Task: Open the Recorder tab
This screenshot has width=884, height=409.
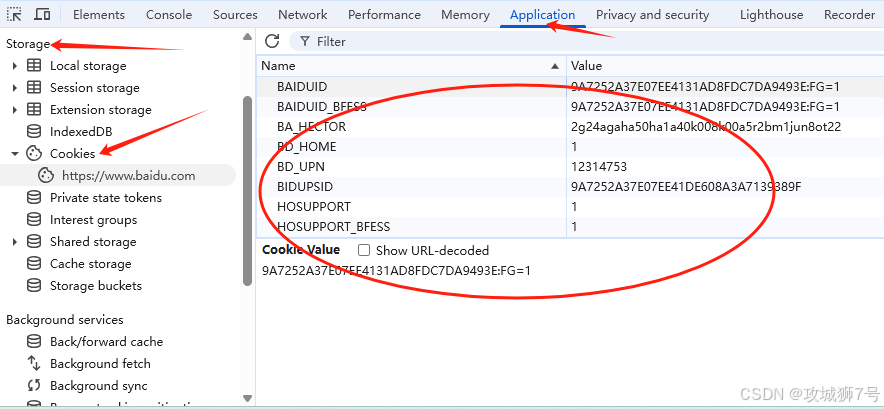Action: pos(849,15)
